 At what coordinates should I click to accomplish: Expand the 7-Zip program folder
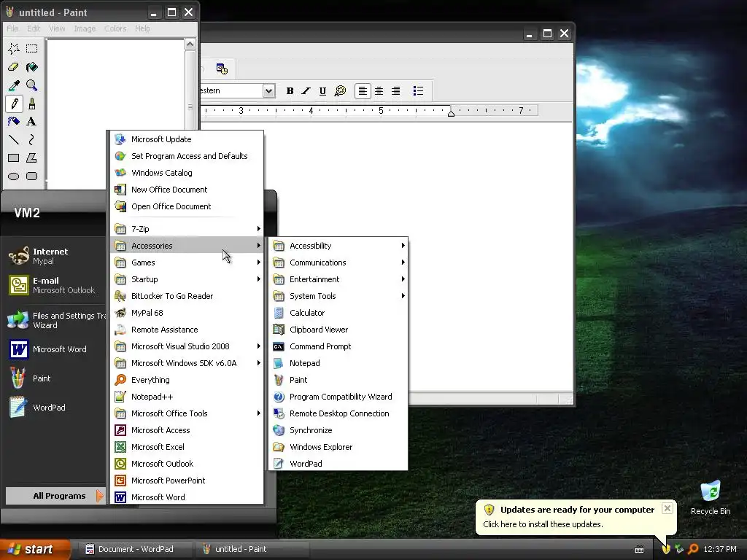click(x=187, y=229)
